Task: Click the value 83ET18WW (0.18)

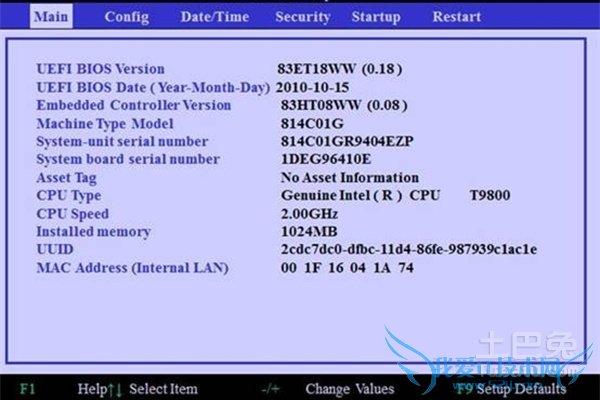Action: (x=339, y=69)
